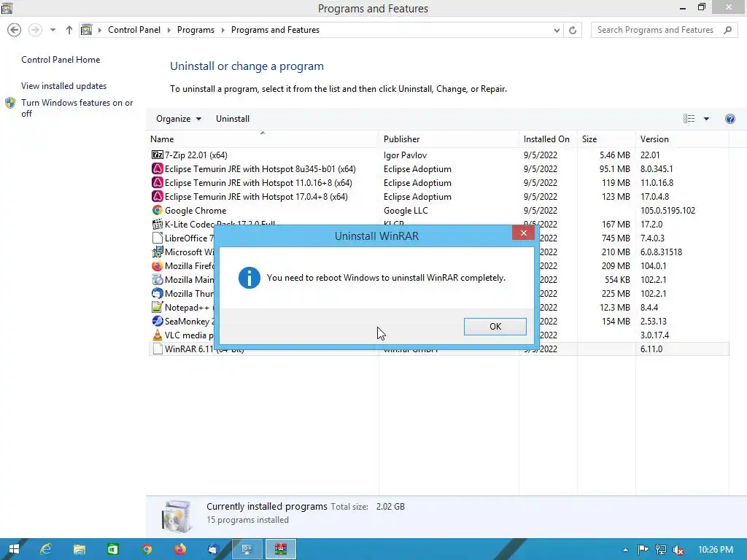Click Programs and Features breadcrumb segment
747x560 pixels.
[275, 29]
